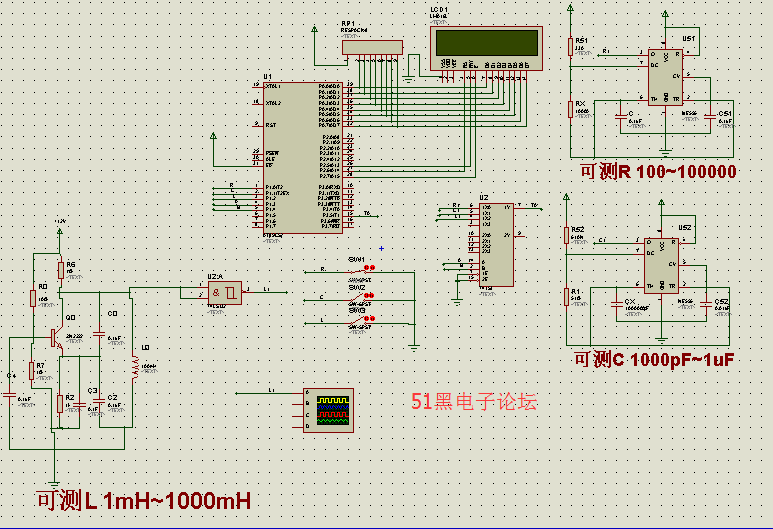Select the U2:A Schmitt NAND gate
Viewport: 773px width, 529px height.
click(225, 293)
